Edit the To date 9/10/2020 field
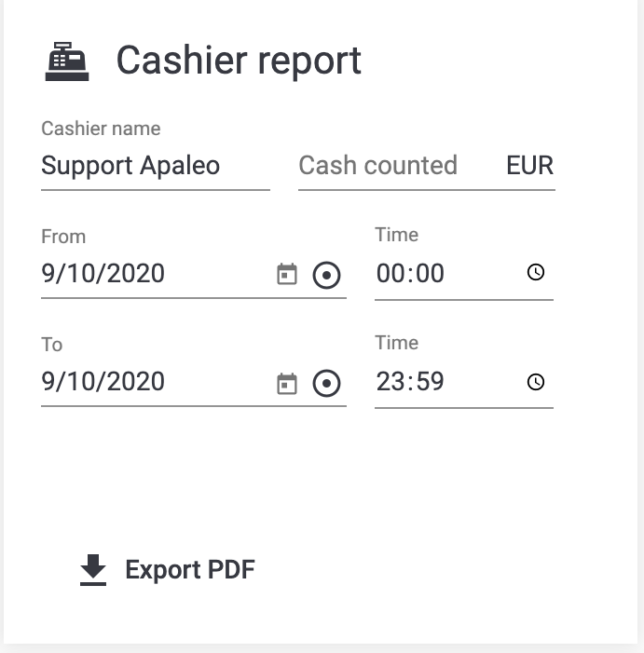 tap(156, 382)
